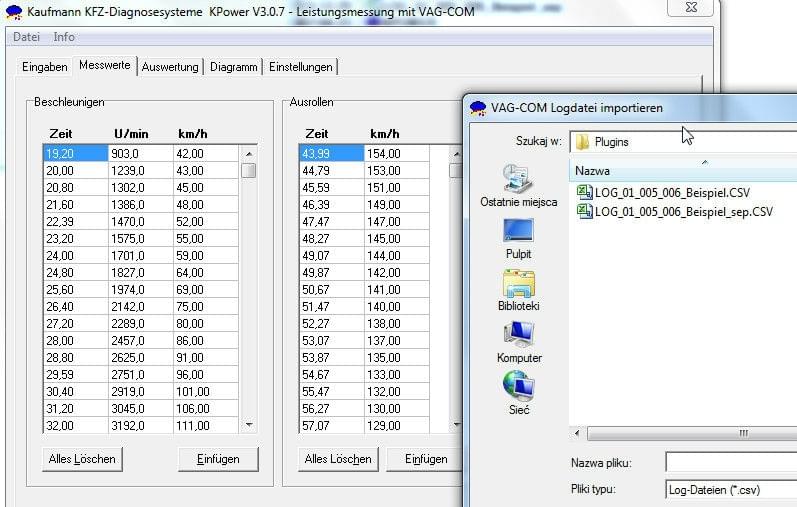
Task: Click VAG-COM import dialog title icon
Action: [478, 108]
